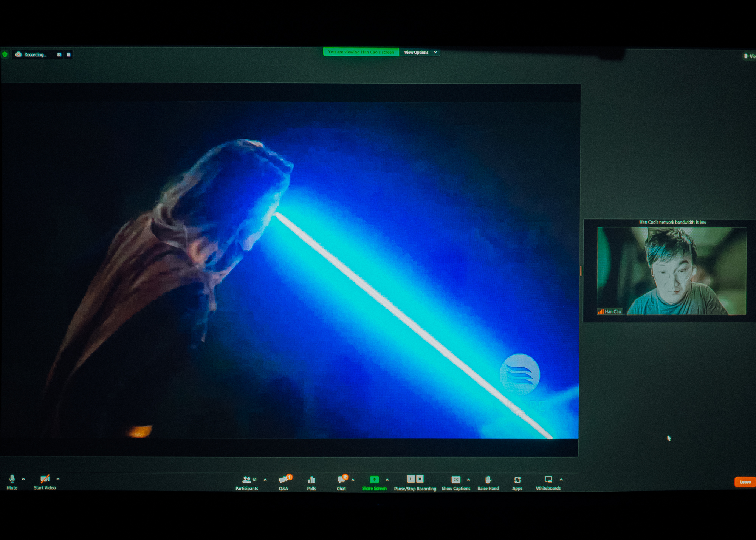756x540 pixels.
Task: Click the shared screen video content
Action: (x=290, y=270)
